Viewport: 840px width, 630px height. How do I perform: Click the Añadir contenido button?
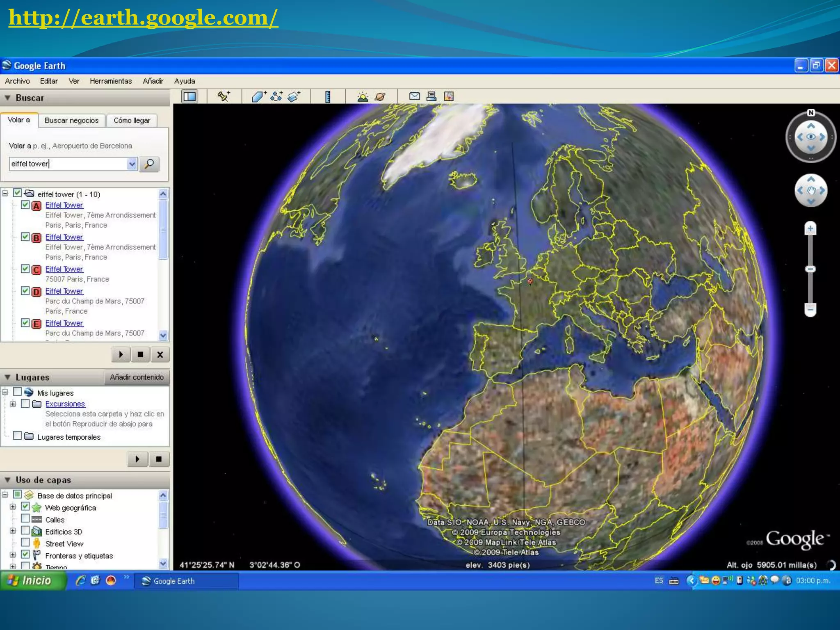[137, 377]
